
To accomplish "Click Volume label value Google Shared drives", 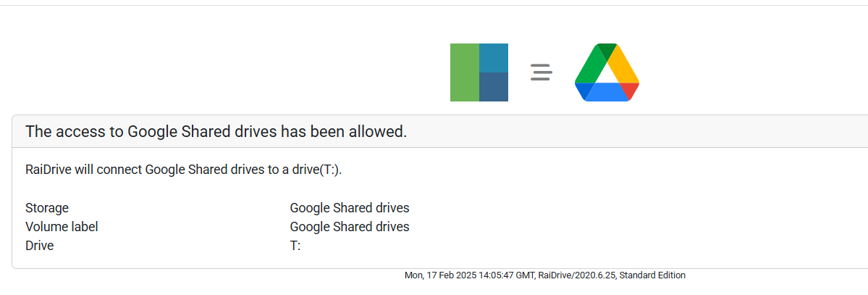I will click(350, 227).
